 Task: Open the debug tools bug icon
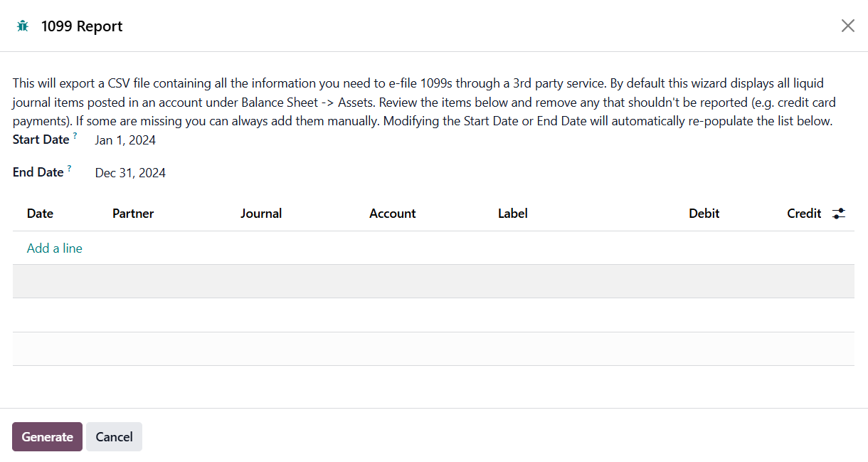coord(23,26)
